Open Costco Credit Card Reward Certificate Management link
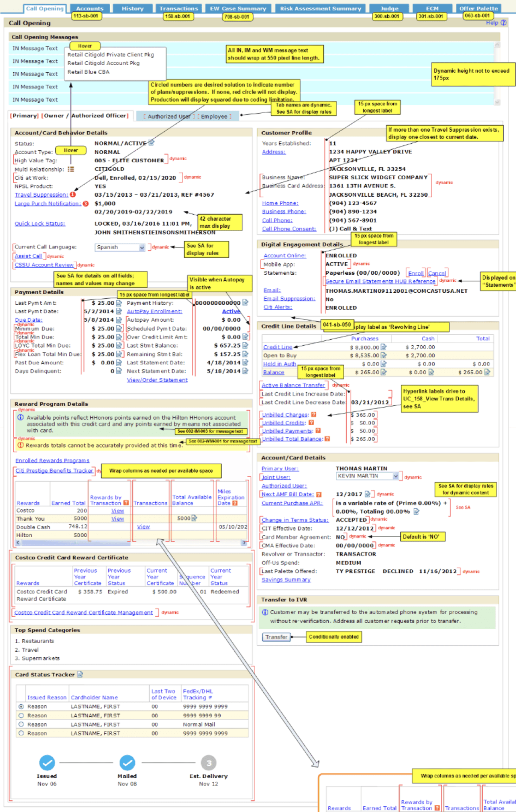This screenshot has height=812, width=516. click(84, 612)
